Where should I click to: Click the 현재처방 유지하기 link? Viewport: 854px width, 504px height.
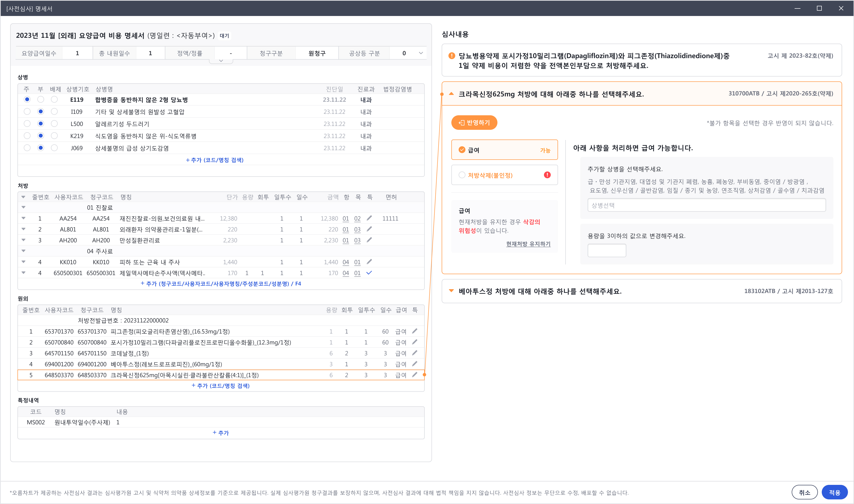coord(528,244)
